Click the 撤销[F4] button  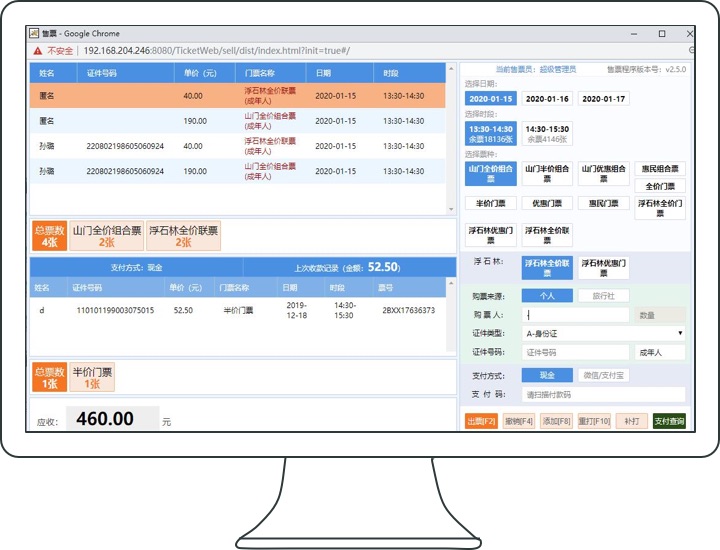[x=518, y=422]
